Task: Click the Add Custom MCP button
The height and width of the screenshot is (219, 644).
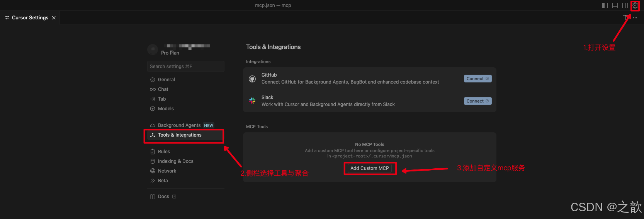Action: click(x=370, y=168)
